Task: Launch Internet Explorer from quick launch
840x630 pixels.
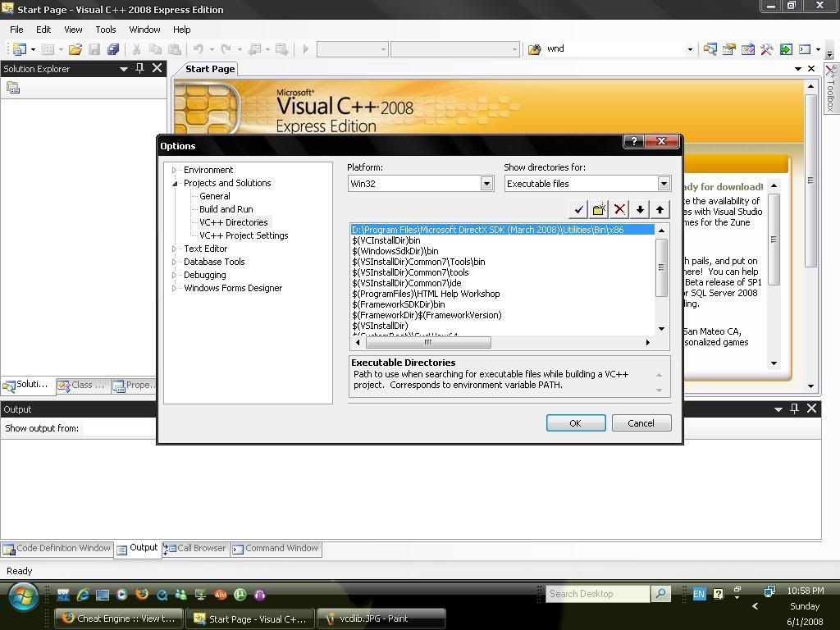Action: click(x=83, y=594)
